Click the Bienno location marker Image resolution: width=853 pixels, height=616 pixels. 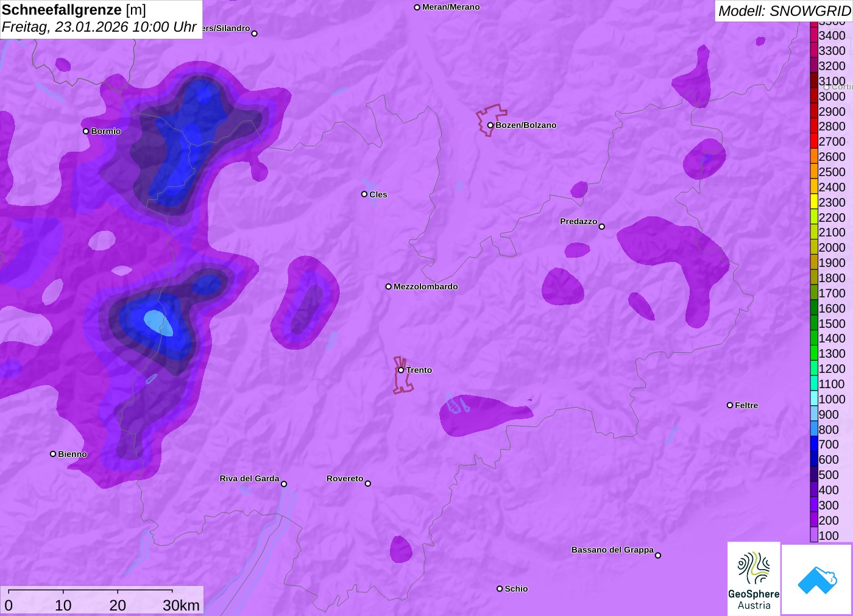click(53, 454)
